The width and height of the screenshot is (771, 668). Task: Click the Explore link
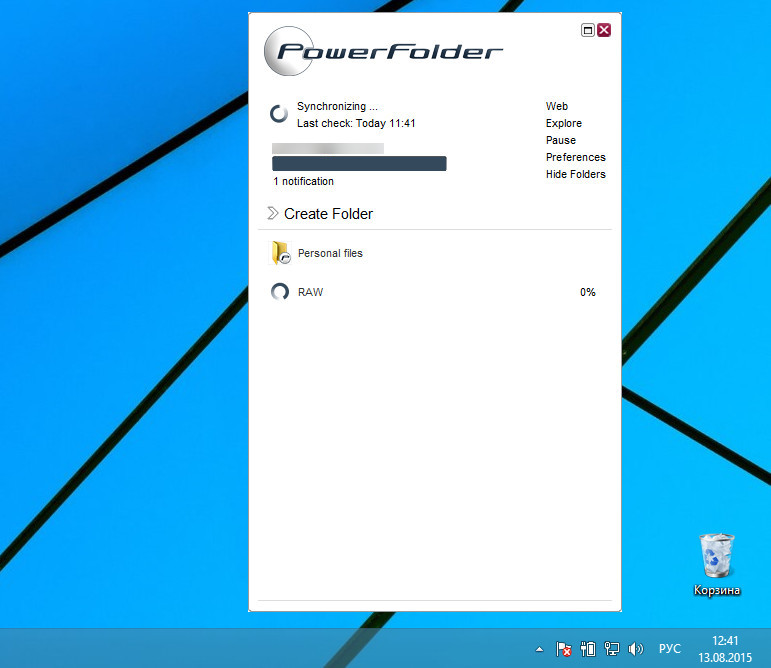(x=563, y=123)
